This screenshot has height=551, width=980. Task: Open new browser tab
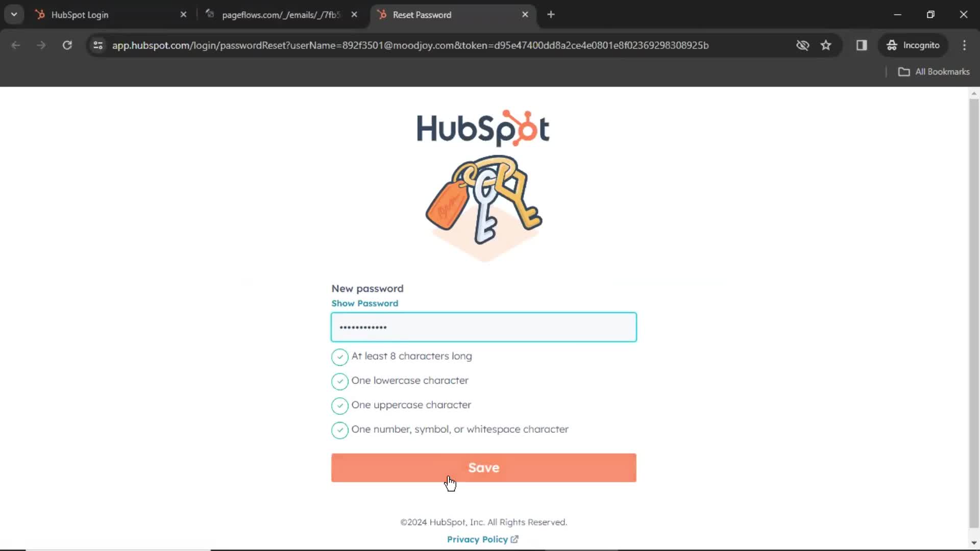click(550, 15)
